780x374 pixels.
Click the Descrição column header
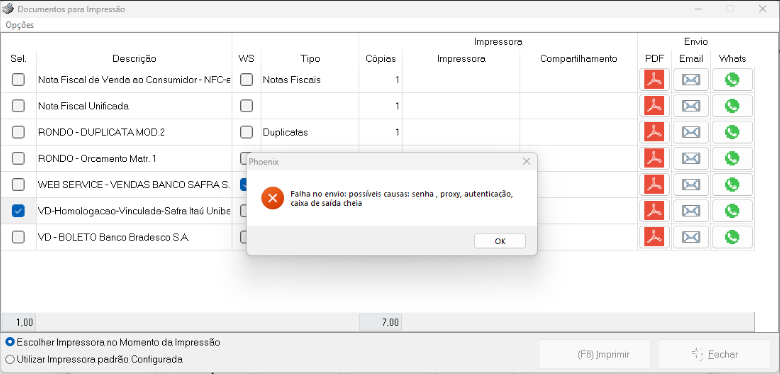(x=134, y=59)
